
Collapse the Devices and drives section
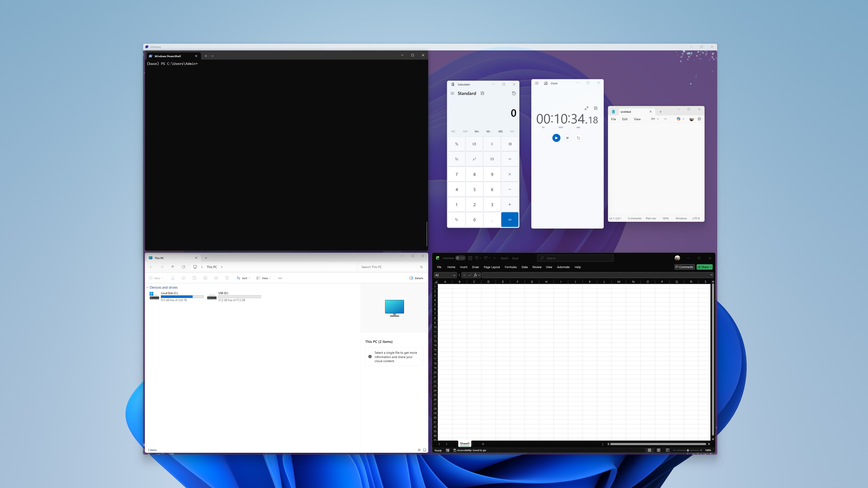[148, 287]
